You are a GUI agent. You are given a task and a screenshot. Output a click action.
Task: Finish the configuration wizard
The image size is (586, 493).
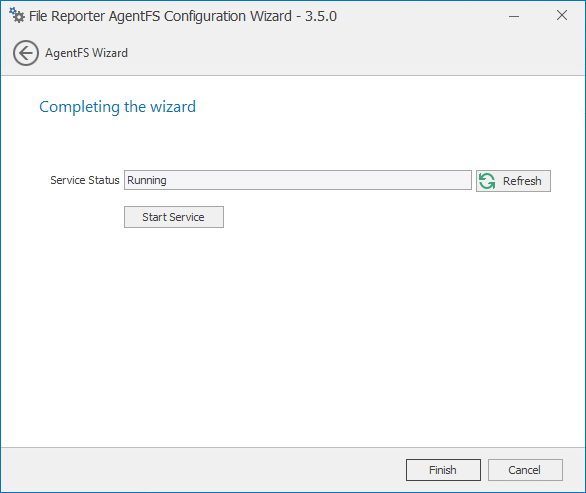coord(443,470)
